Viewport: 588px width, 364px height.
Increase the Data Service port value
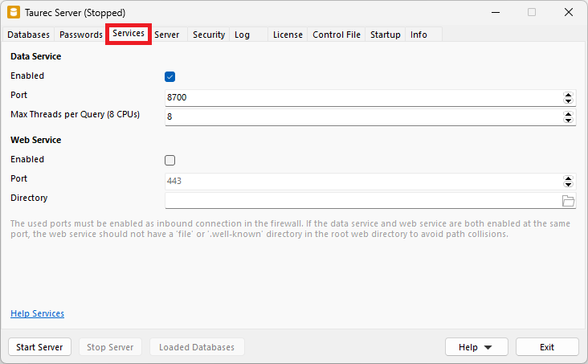pyautogui.click(x=568, y=95)
